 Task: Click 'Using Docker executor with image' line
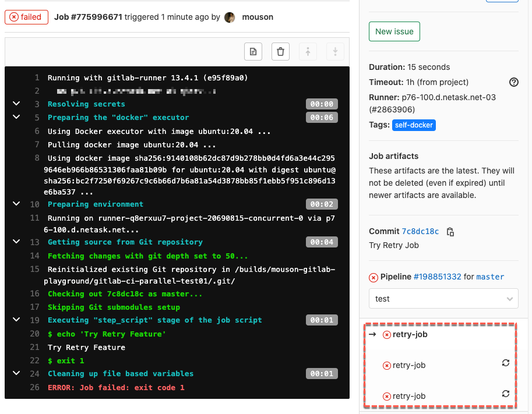159,132
